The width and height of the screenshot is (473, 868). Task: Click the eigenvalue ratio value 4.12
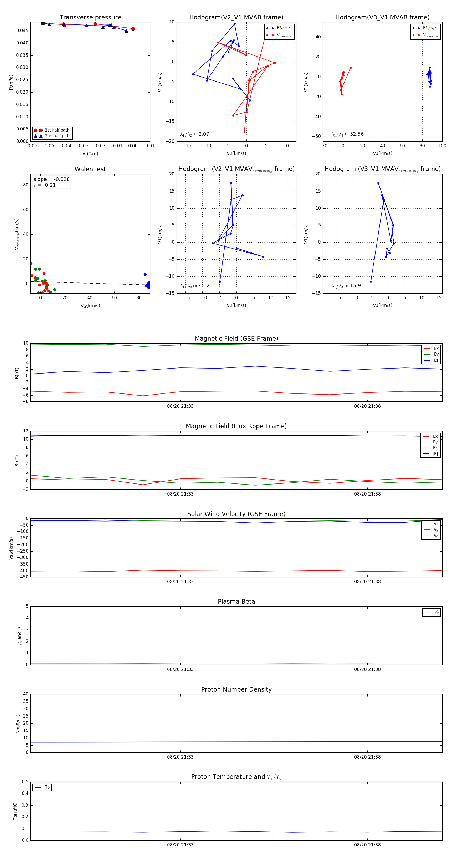point(204,286)
